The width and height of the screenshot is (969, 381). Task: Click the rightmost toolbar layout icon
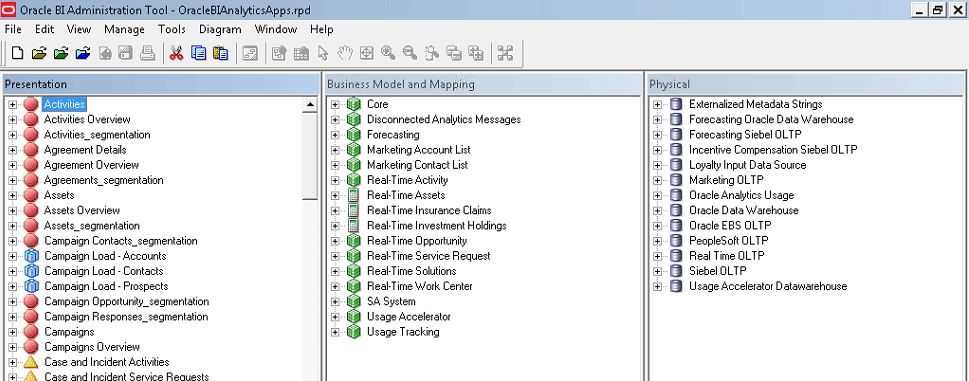point(506,54)
